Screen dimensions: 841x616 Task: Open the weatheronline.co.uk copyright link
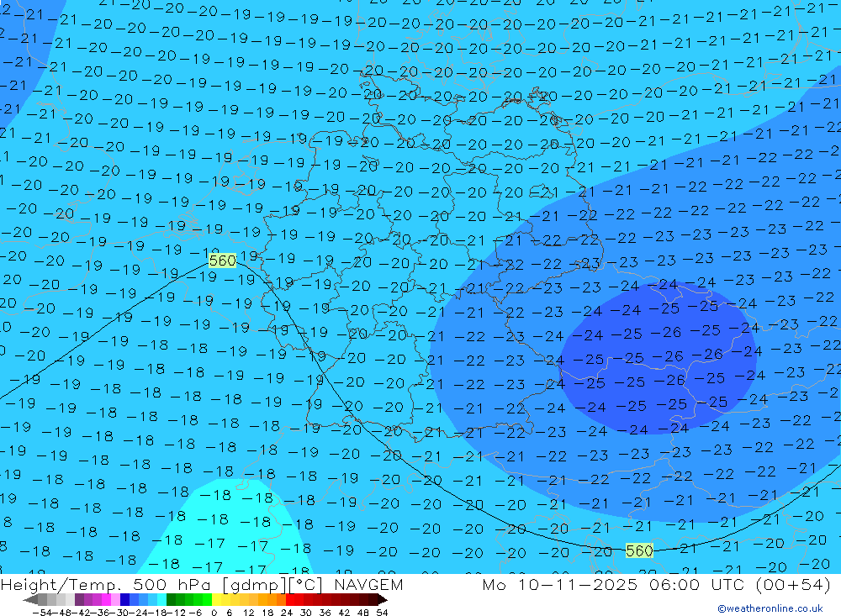coord(770,608)
